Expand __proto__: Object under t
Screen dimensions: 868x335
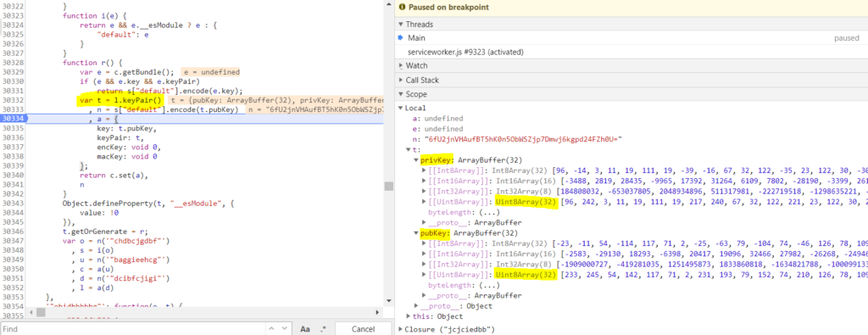(x=416, y=306)
